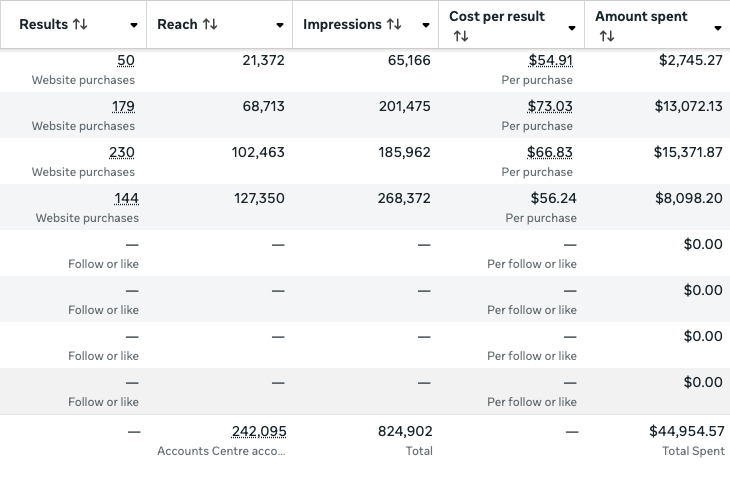Image resolution: width=730 pixels, height=480 pixels.
Task: Click the Total label under impressions
Action: click(x=419, y=451)
